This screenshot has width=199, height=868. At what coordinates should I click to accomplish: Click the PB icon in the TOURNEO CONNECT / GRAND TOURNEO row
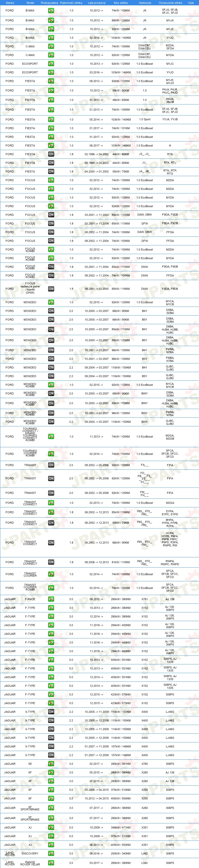tap(51, 436)
